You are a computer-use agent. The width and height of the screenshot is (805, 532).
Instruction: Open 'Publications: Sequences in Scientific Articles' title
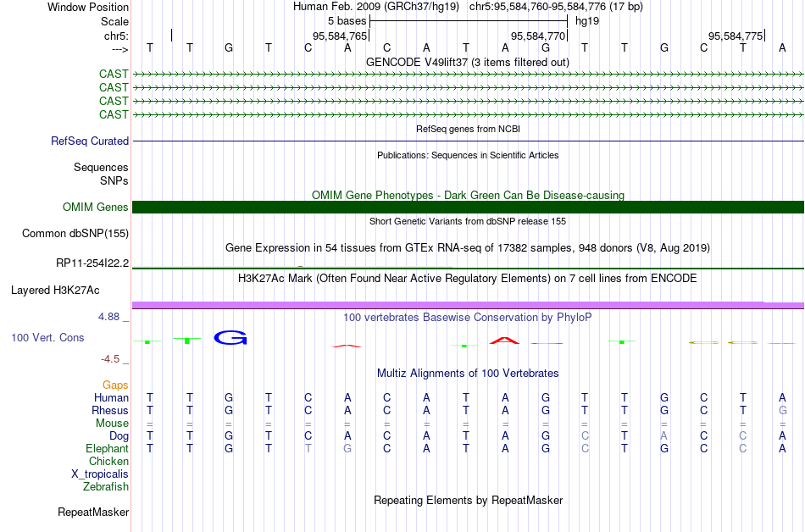tap(468, 155)
